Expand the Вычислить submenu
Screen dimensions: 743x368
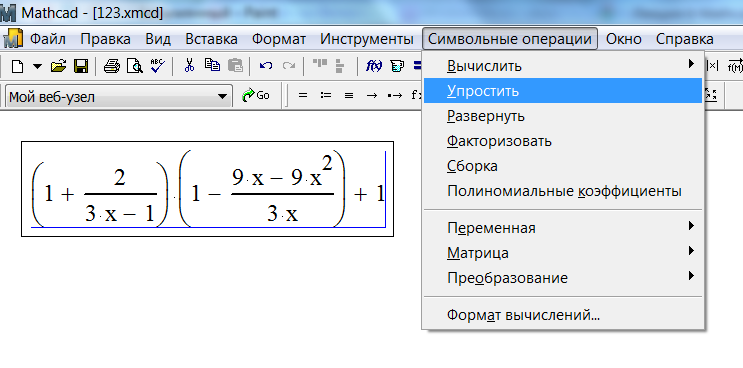pyautogui.click(x=563, y=65)
